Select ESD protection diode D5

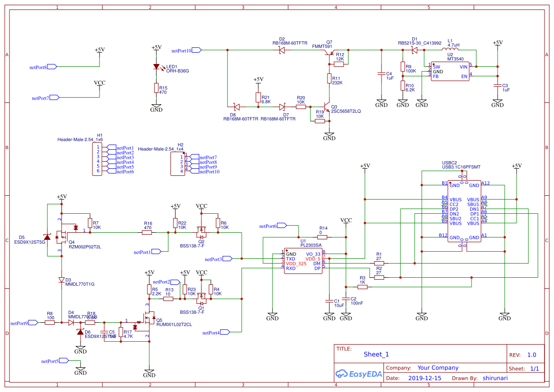click(x=47, y=238)
